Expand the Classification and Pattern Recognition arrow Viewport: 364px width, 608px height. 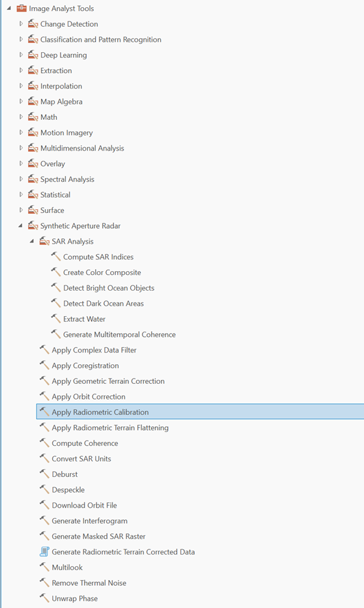coord(21,39)
